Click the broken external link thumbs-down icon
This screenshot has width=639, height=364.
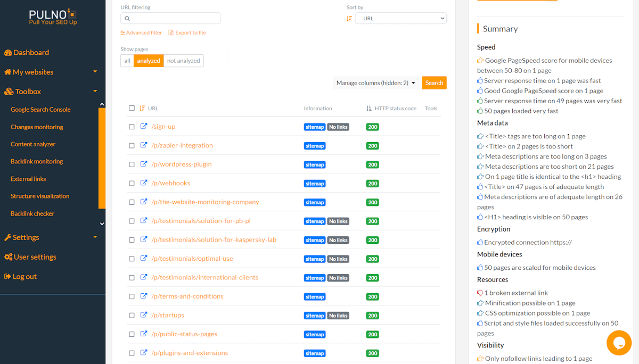click(480, 293)
